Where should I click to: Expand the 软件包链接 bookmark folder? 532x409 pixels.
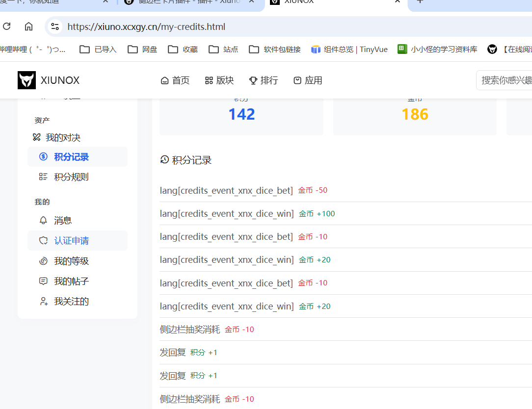pos(275,49)
